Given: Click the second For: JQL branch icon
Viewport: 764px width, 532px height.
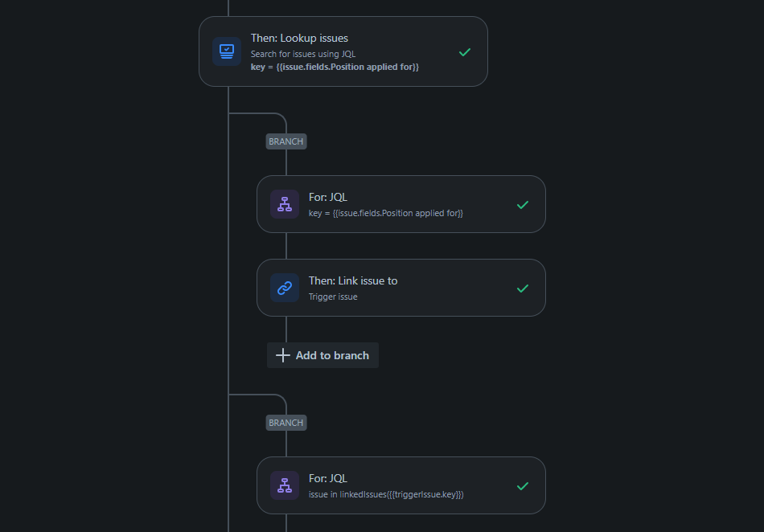Looking at the screenshot, I should coord(285,485).
